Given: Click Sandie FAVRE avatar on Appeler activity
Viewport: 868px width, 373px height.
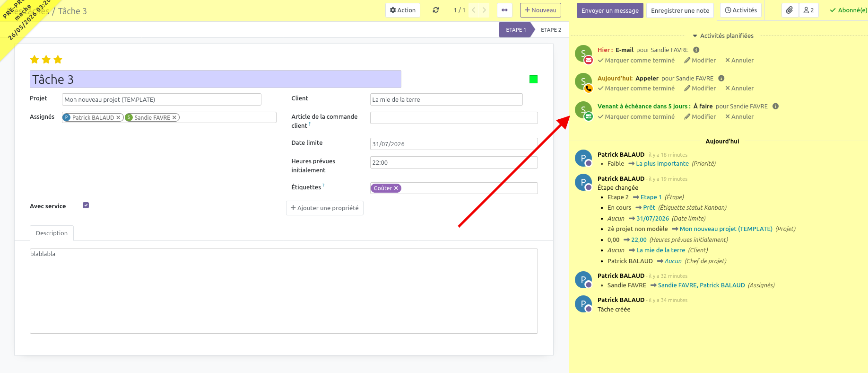Looking at the screenshot, I should click(583, 82).
